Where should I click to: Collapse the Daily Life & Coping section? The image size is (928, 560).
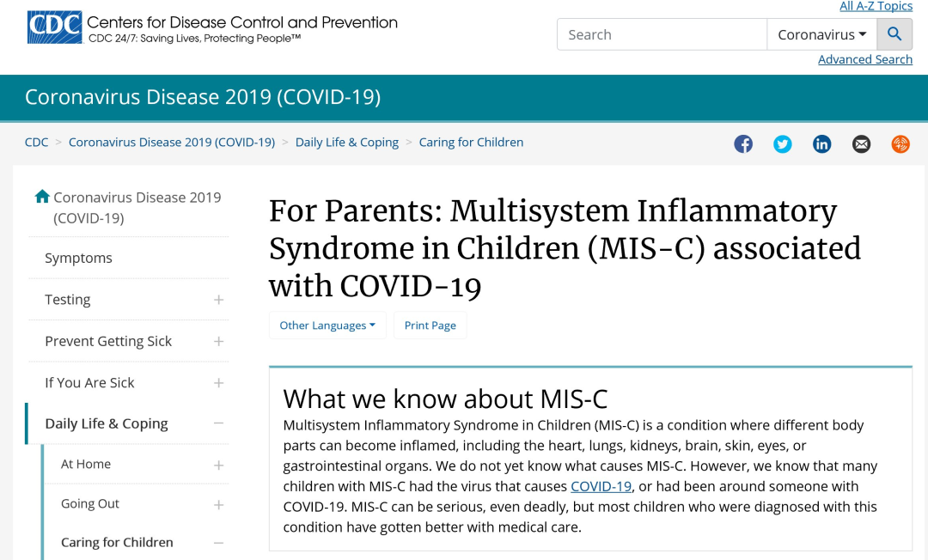[218, 423]
